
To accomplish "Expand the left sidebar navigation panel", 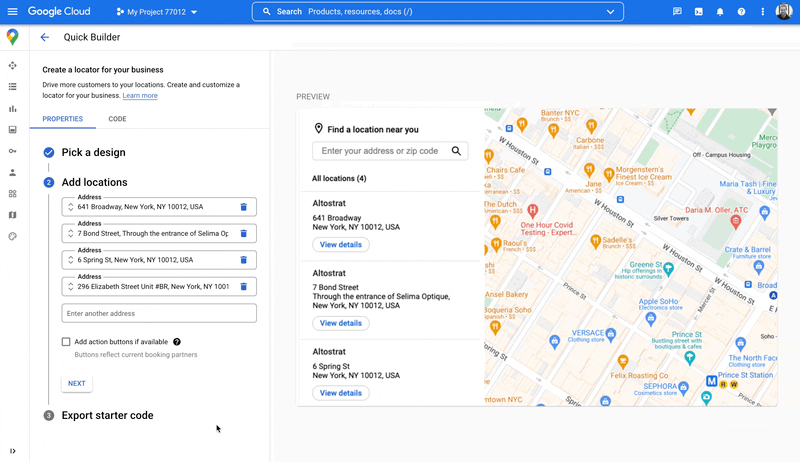I will point(12,451).
